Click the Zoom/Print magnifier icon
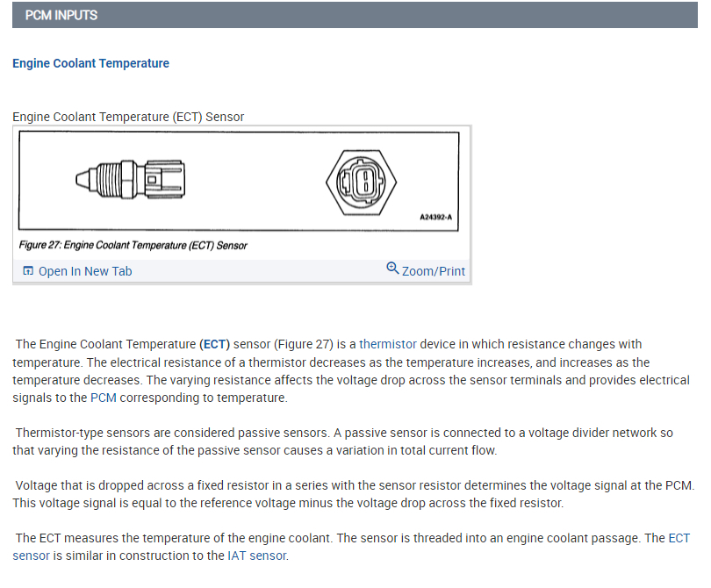Screen dimensions: 711x588 (392, 269)
